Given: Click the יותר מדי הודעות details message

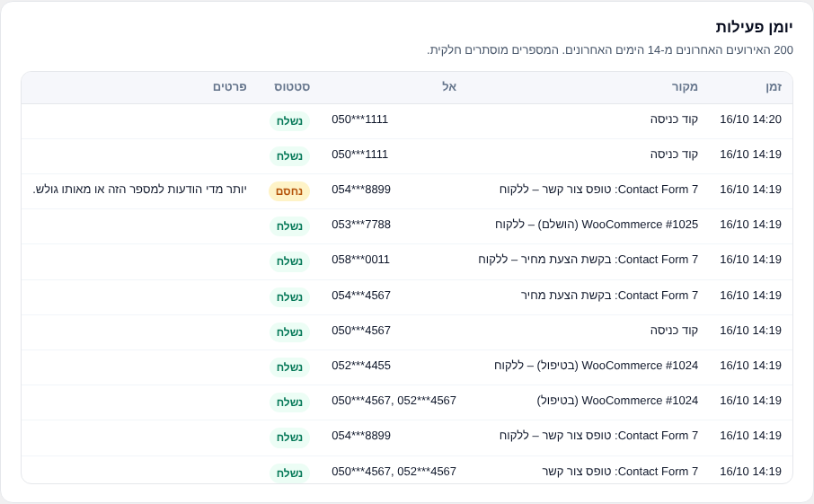Looking at the screenshot, I should coord(139,190).
